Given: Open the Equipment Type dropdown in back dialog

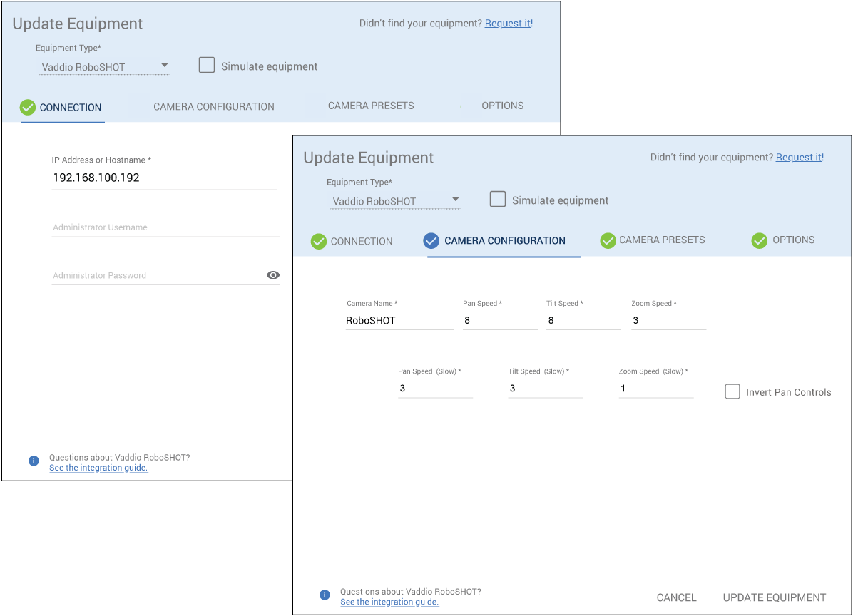Looking at the screenshot, I should 165,64.
